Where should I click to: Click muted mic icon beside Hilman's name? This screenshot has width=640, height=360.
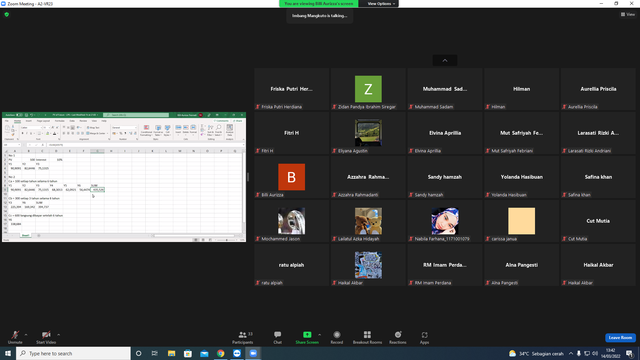click(x=488, y=107)
